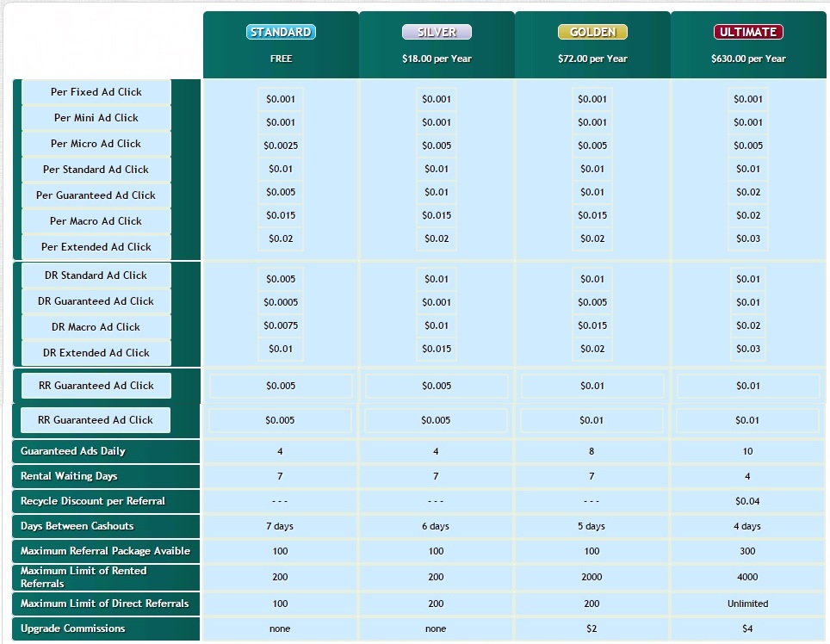Select the $0.04 recycle discount cell
The height and width of the screenshot is (644, 830).
[747, 501]
